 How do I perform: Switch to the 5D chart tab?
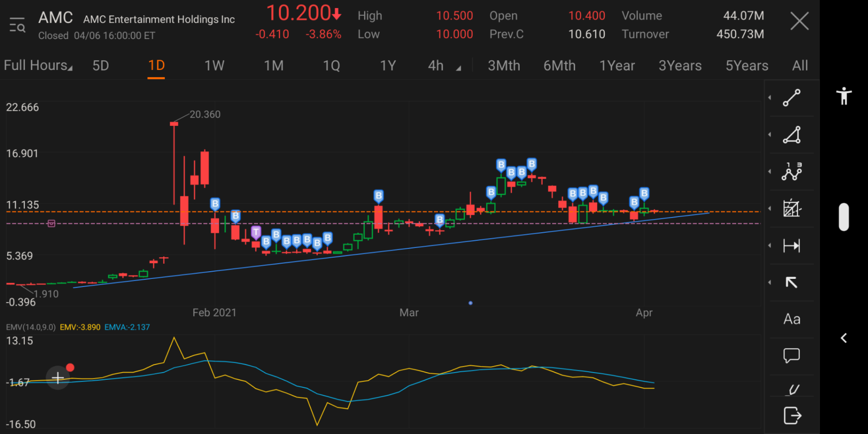(100, 66)
